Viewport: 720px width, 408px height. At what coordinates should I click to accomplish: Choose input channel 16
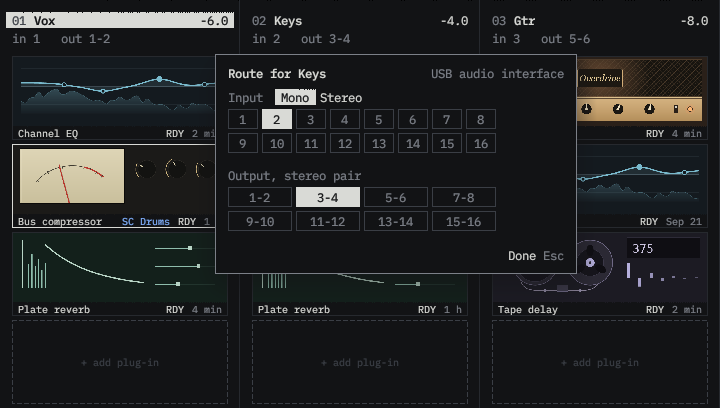pyautogui.click(x=480, y=144)
